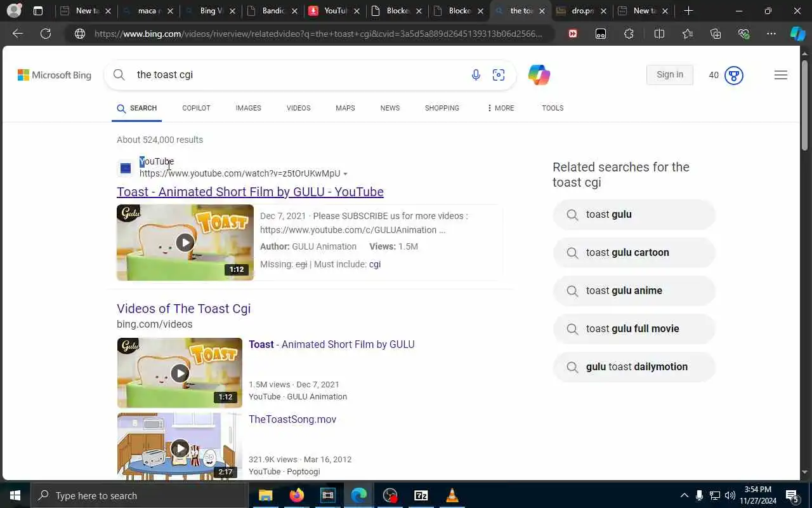Open Edge profile icon
Screen dimensions: 812x508
[x=14, y=11]
